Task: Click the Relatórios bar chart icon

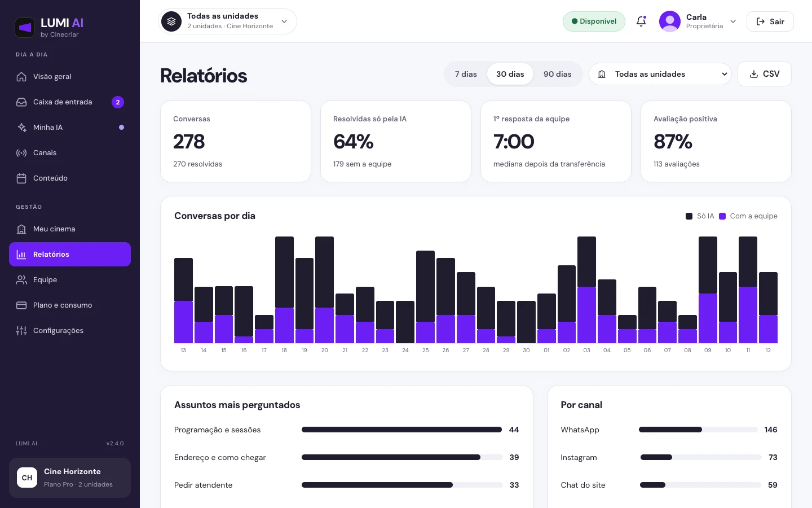Action: coord(21,255)
